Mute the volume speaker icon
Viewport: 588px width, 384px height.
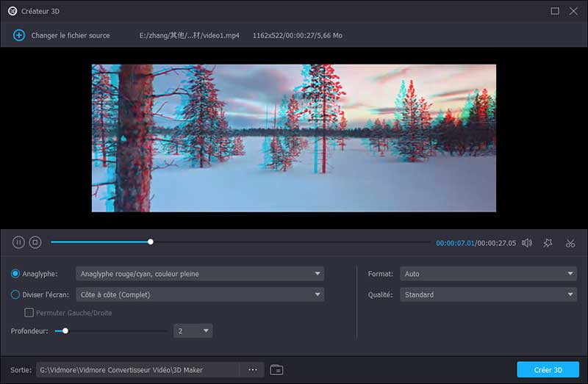(527, 243)
